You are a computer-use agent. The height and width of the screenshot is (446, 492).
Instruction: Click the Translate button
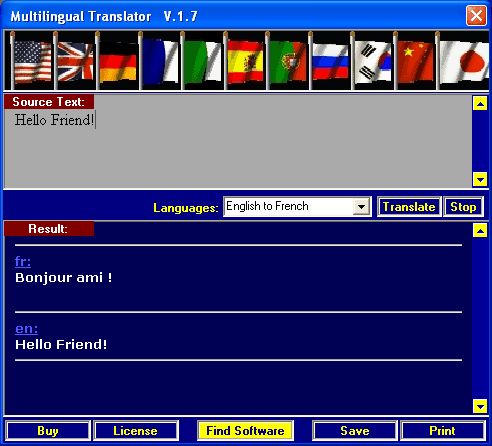click(x=409, y=207)
